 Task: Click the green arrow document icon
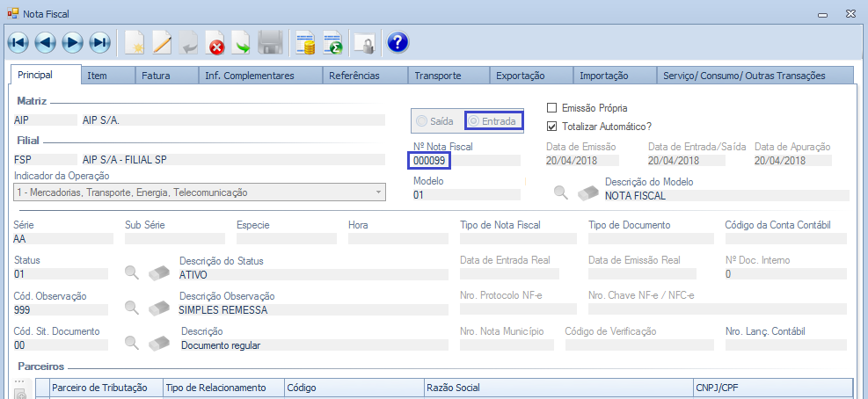pyautogui.click(x=242, y=42)
